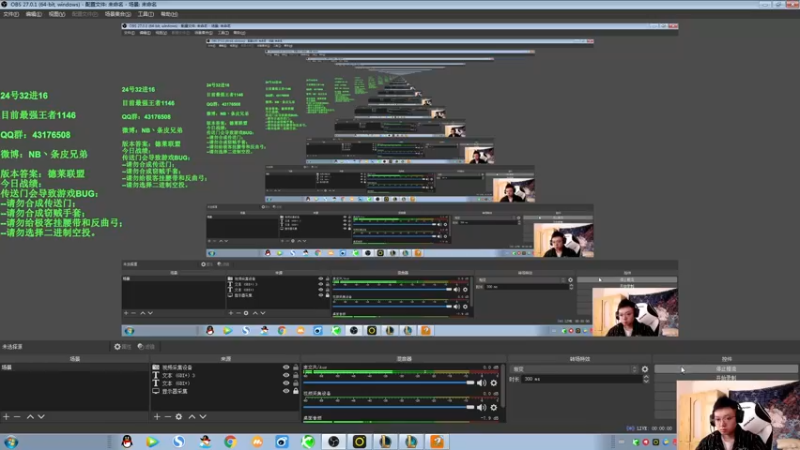
Task: Open the View (视图) menu
Action: pos(57,14)
